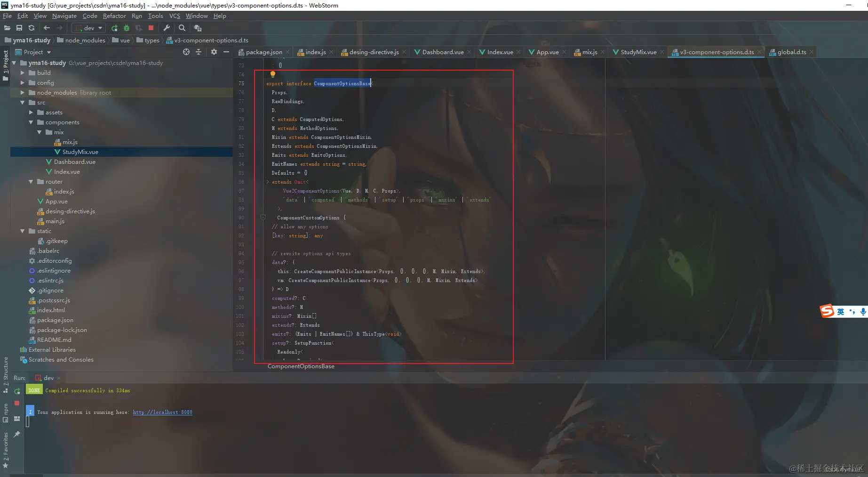The height and width of the screenshot is (477, 868).
Task: Toggle the 1: Project tool window stripe
Action: point(5,65)
